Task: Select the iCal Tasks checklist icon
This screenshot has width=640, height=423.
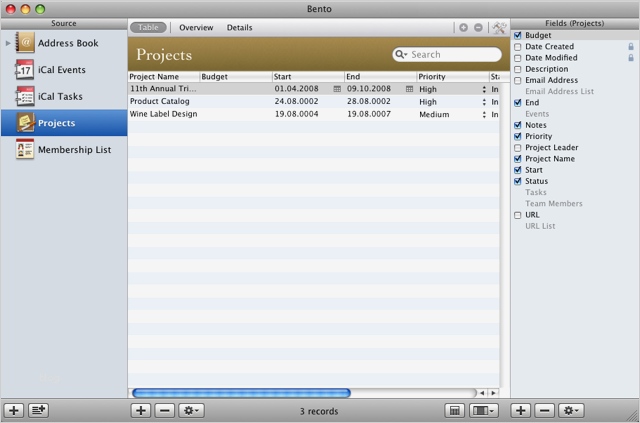Action: 25,96
